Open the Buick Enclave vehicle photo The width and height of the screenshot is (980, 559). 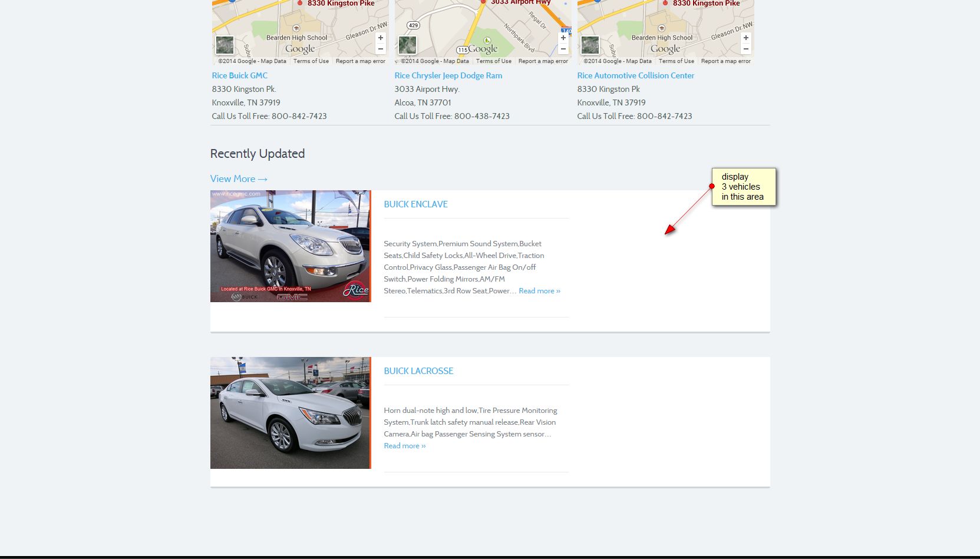point(291,246)
